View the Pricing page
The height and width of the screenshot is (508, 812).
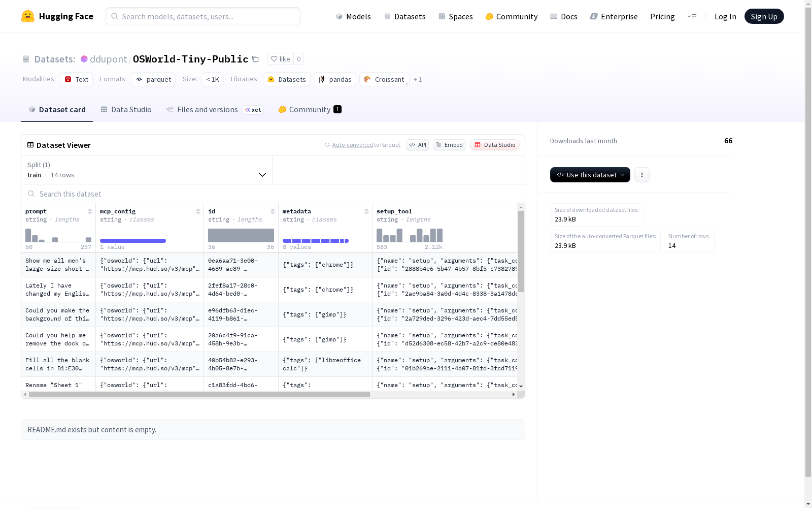(662, 16)
